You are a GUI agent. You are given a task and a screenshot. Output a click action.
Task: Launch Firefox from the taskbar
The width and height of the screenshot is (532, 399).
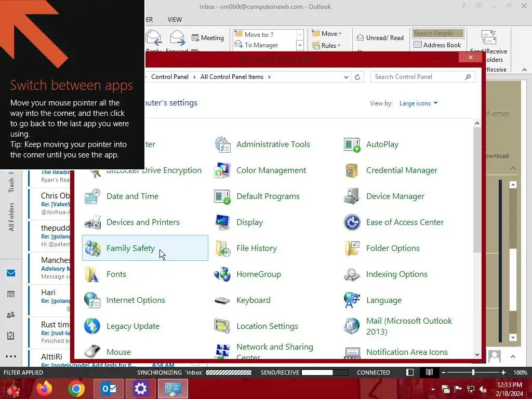(x=44, y=389)
